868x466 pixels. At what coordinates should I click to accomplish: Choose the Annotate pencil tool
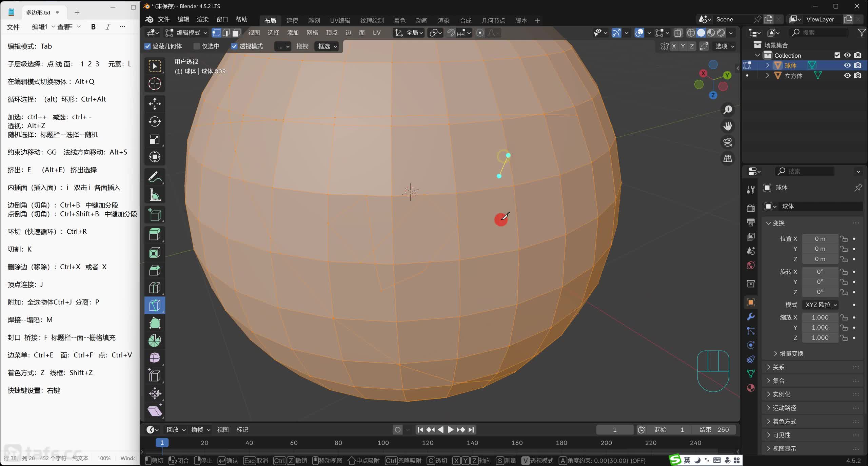coord(155,177)
